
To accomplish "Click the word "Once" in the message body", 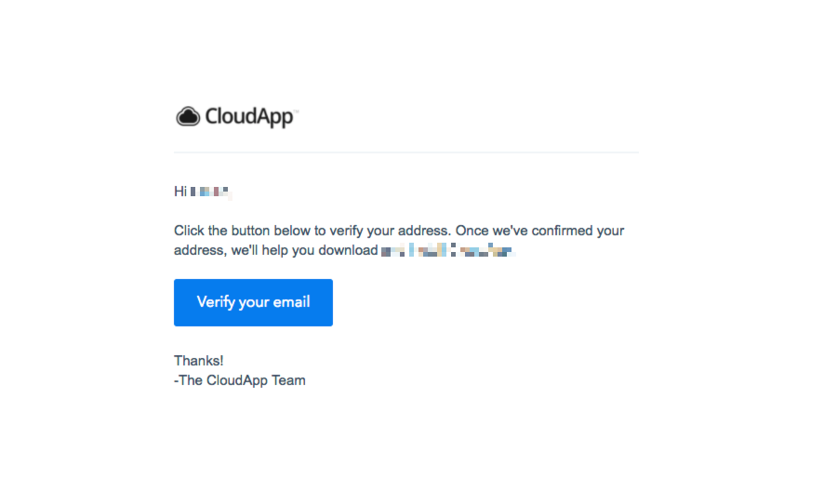I will 471,231.
